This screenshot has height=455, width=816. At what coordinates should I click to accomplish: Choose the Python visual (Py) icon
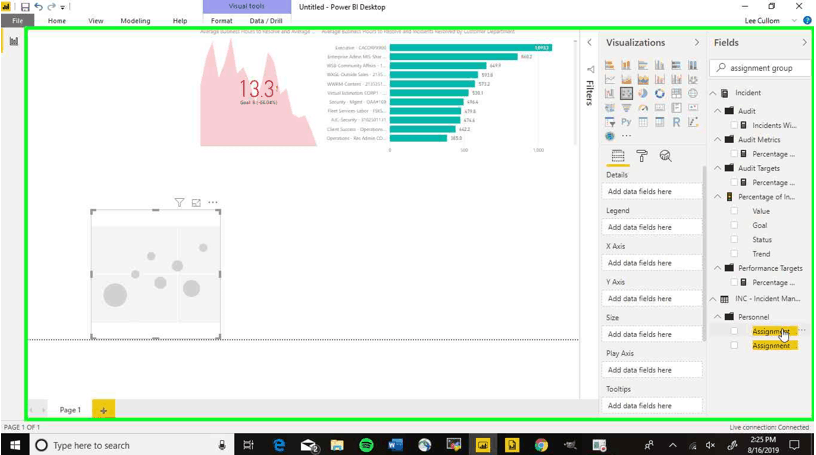[x=626, y=122]
